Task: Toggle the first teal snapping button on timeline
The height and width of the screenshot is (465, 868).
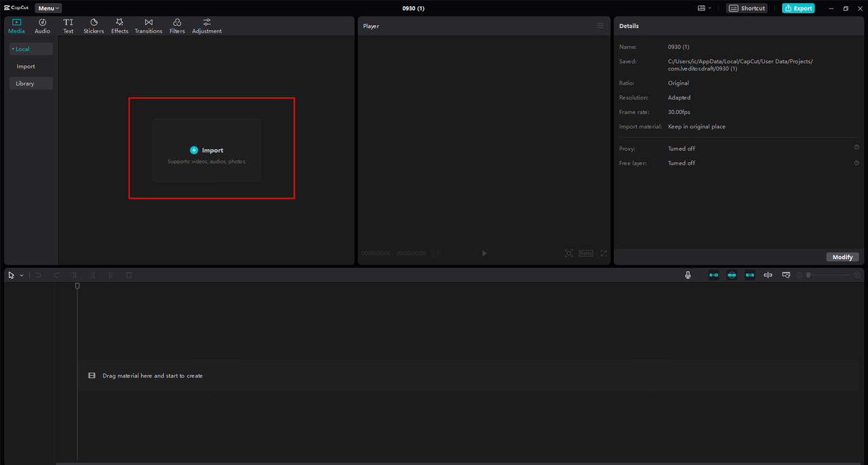Action: (x=713, y=275)
